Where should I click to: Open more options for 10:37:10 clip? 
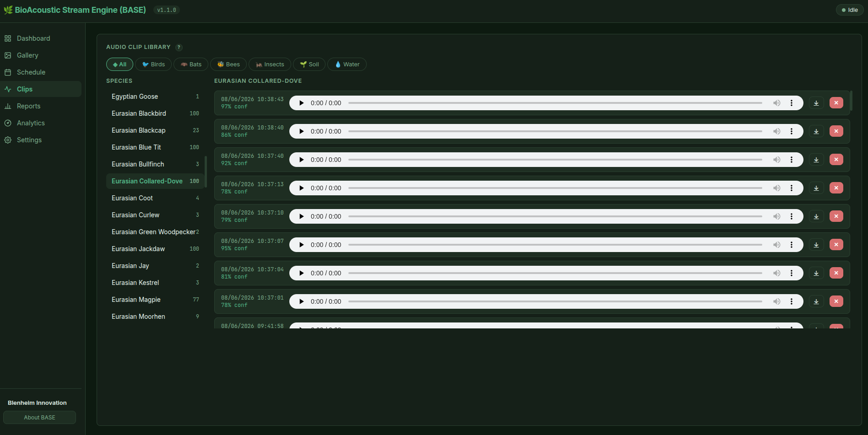(x=792, y=216)
